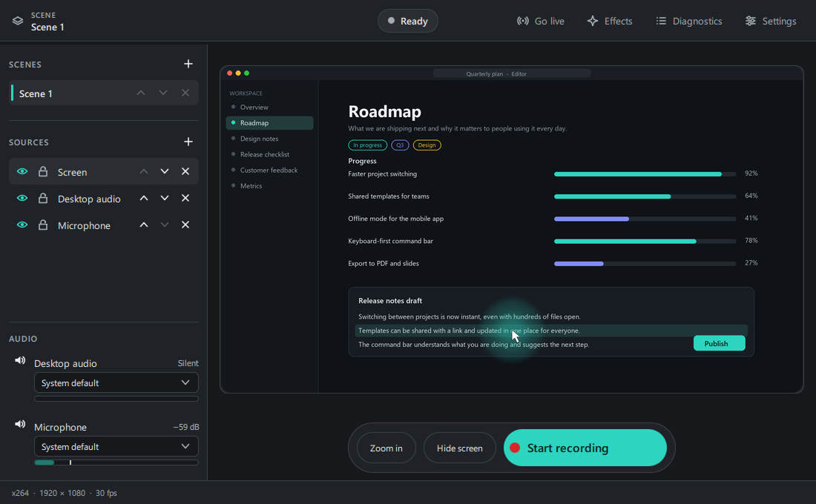Move Desktop audio source down

tap(165, 198)
